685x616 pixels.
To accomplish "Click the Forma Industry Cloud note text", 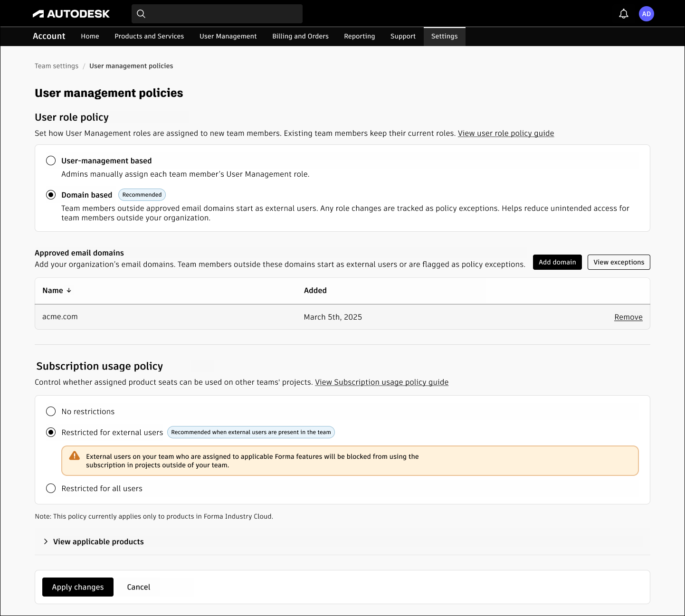I will tap(154, 516).
